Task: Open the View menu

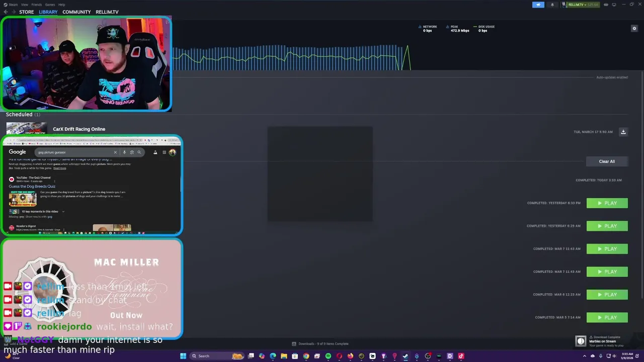Action: pos(24,5)
